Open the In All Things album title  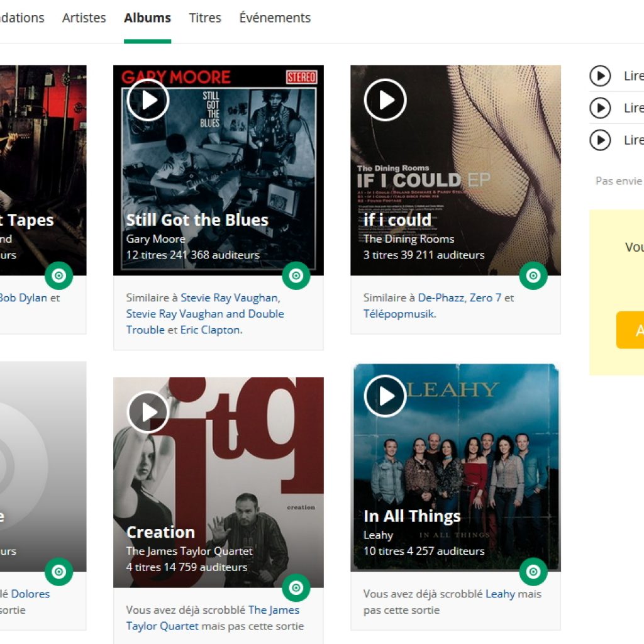pos(412,516)
